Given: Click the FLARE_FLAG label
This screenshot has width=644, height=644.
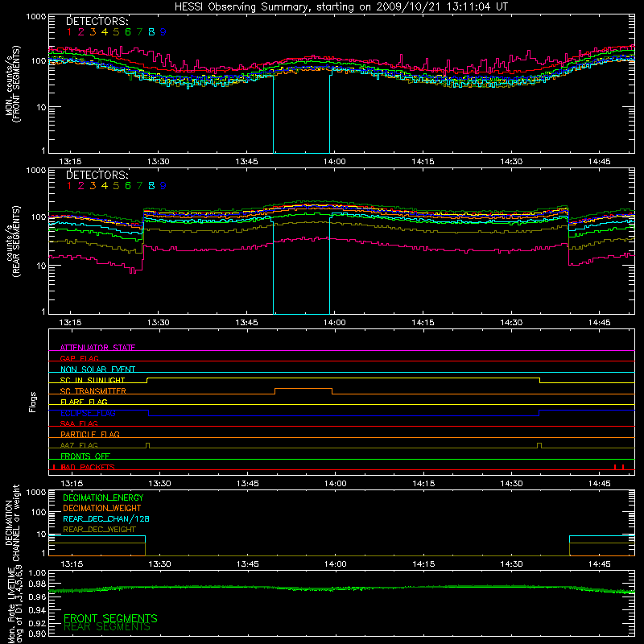Looking at the screenshot, I should [x=84, y=402].
